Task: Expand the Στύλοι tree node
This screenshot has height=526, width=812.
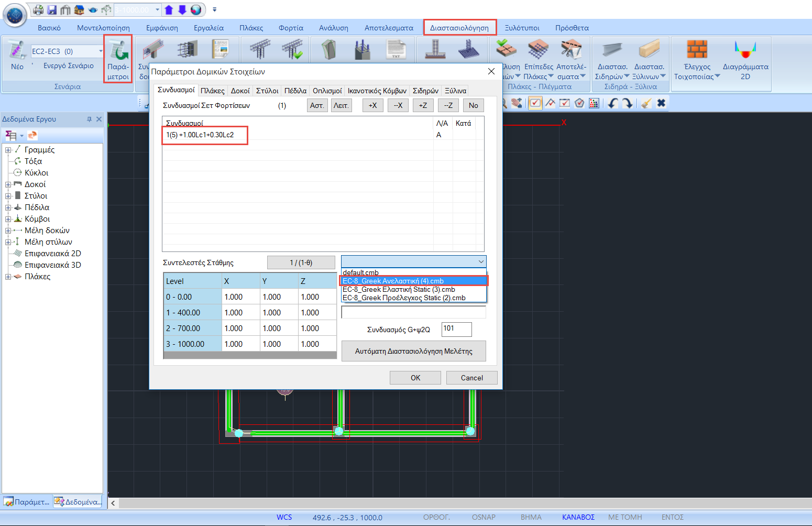Action: pos(8,196)
